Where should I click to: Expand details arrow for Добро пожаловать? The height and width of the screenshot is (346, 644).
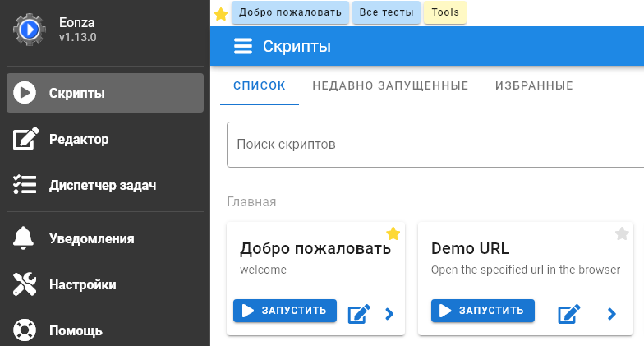point(389,313)
